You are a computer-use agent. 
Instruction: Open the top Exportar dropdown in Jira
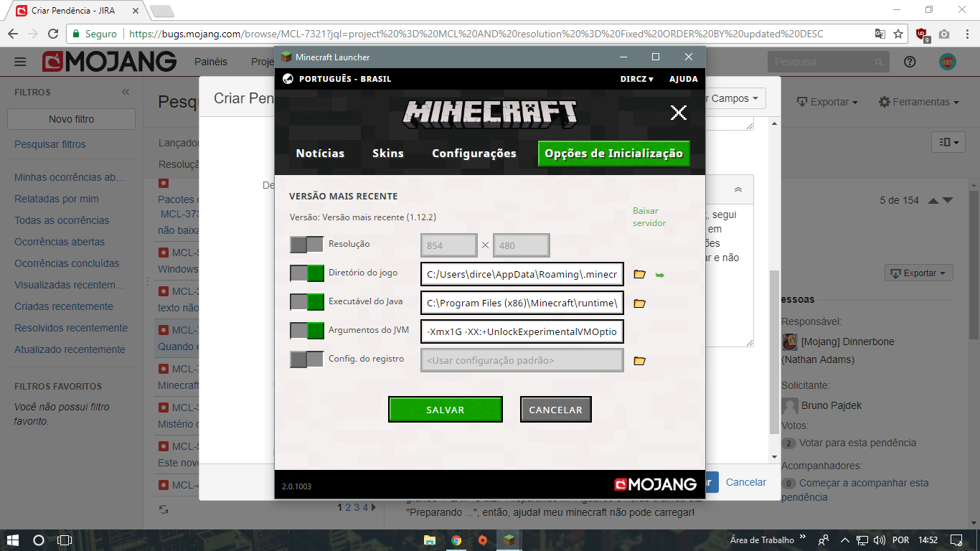[x=827, y=102]
